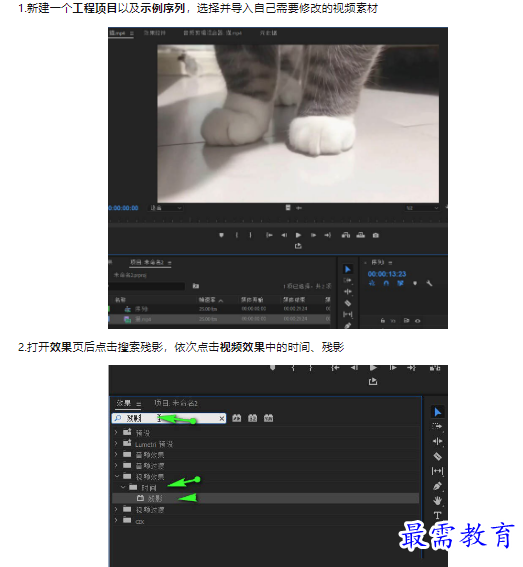Open the 1/2 playback resolution dropdown
This screenshot has width=523, height=567.
(x=422, y=208)
